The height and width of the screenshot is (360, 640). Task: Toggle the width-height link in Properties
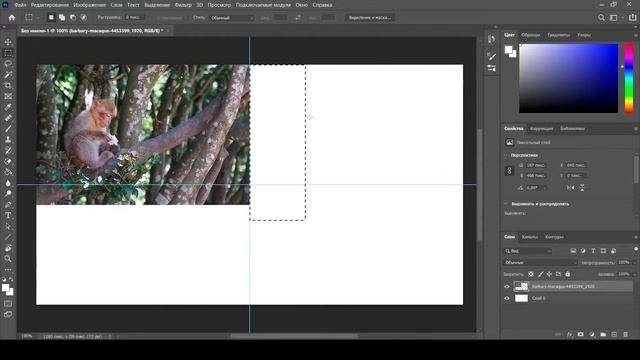[x=509, y=171]
